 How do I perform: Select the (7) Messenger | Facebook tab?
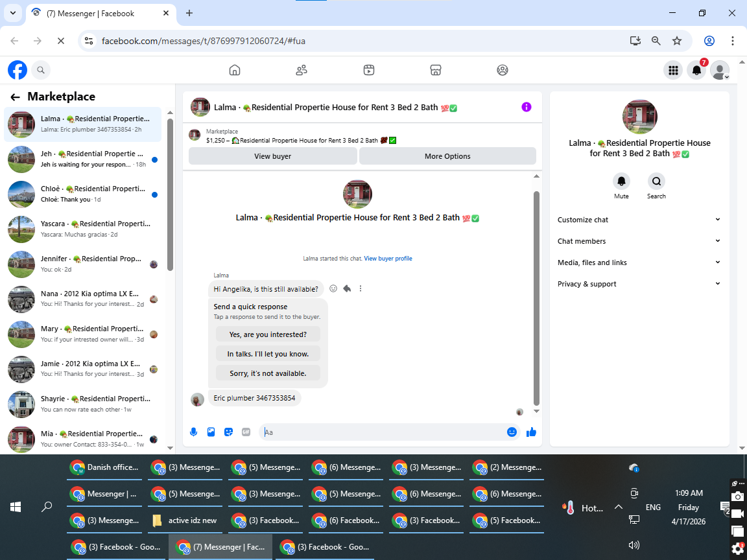point(100,14)
